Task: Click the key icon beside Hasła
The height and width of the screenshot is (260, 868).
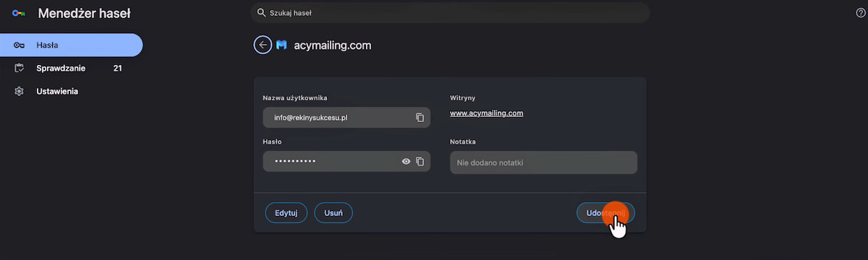Action: [20, 45]
